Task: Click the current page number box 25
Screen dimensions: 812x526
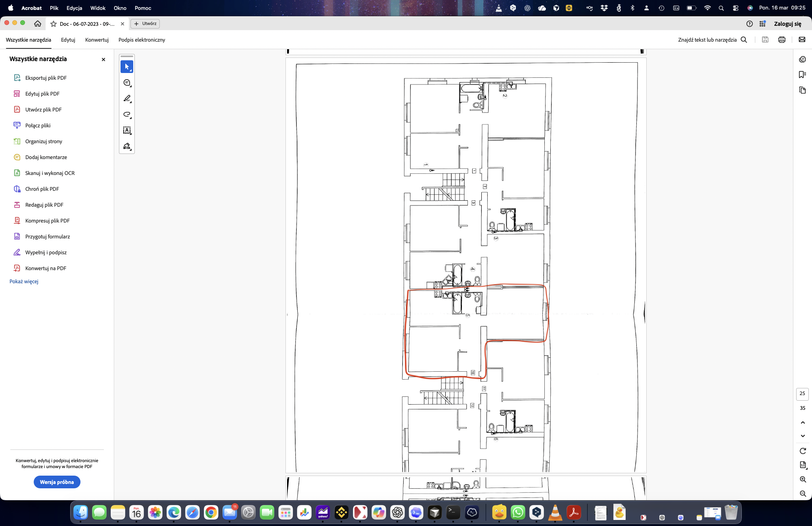Action: point(802,394)
